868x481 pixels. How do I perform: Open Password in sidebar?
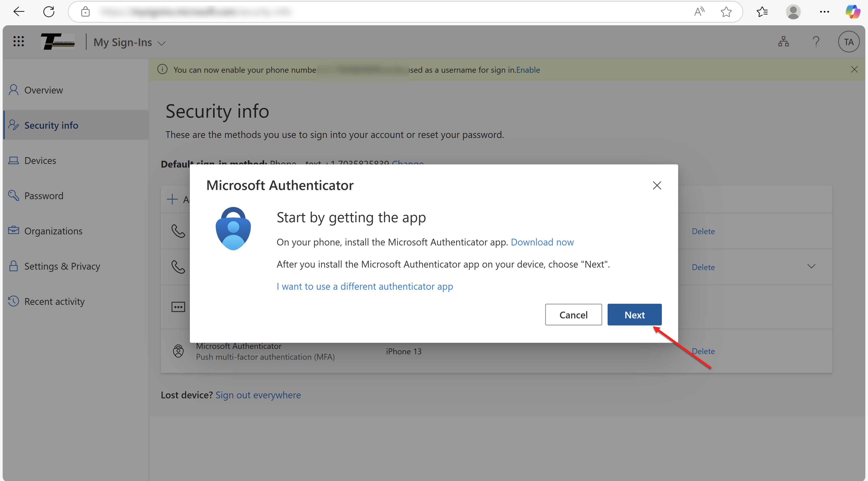click(76, 196)
